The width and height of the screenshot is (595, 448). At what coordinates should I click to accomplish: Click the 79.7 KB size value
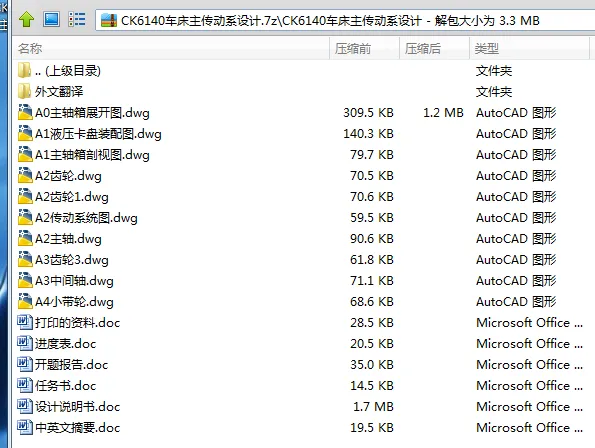coord(371,155)
